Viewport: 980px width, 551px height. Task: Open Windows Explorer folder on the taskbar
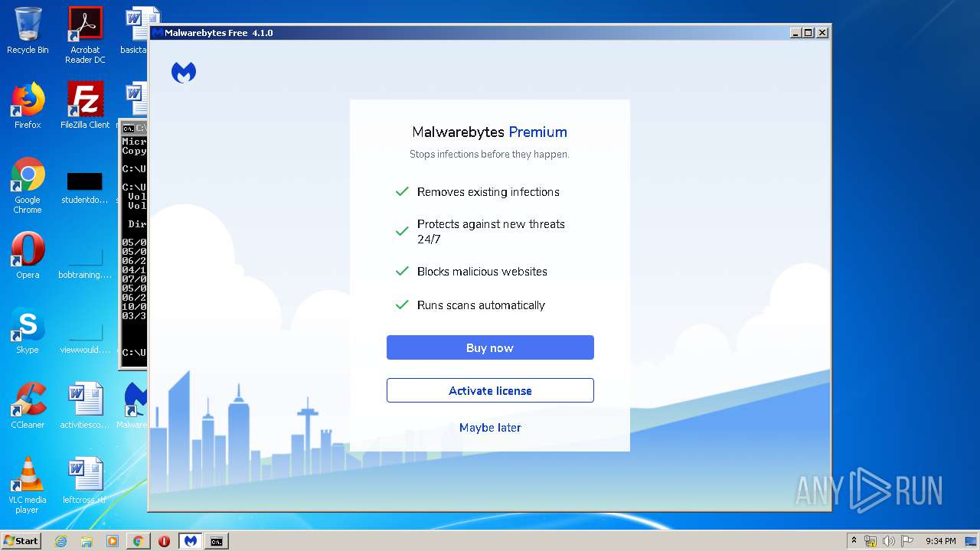(87, 541)
